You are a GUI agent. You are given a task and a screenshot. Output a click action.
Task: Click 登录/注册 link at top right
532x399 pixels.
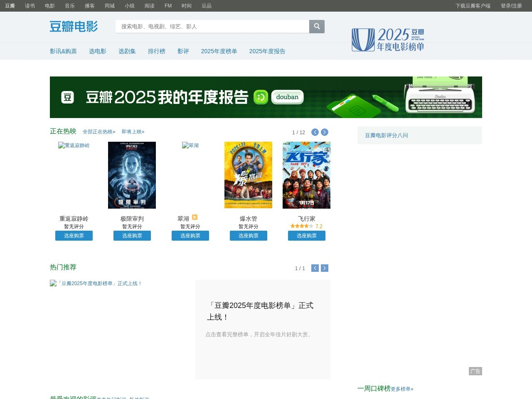[511, 6]
